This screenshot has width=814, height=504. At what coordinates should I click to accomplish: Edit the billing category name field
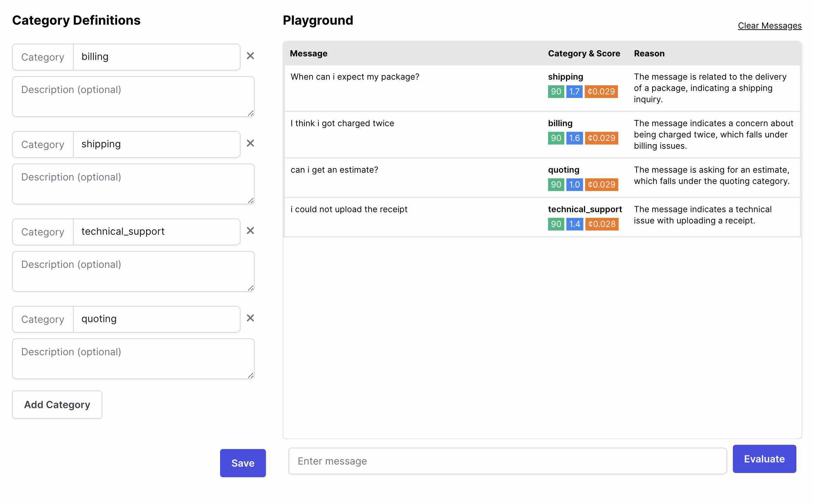pos(156,57)
